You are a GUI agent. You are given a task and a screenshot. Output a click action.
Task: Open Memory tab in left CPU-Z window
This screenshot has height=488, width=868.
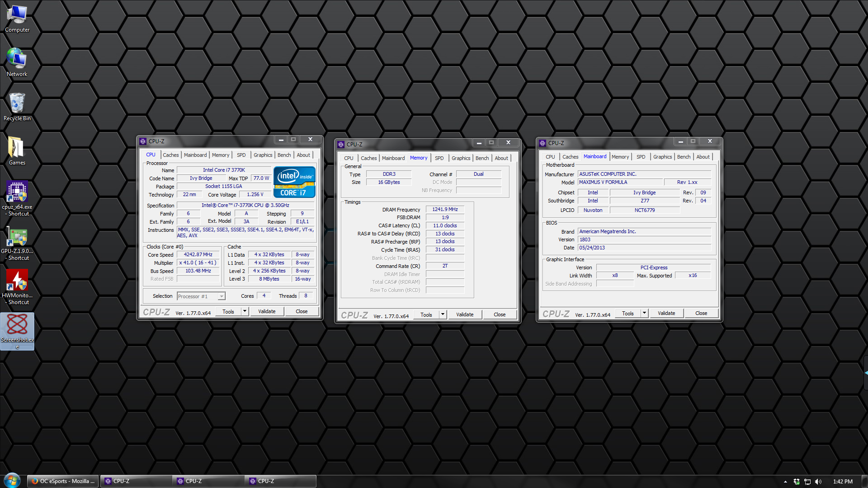click(x=221, y=155)
